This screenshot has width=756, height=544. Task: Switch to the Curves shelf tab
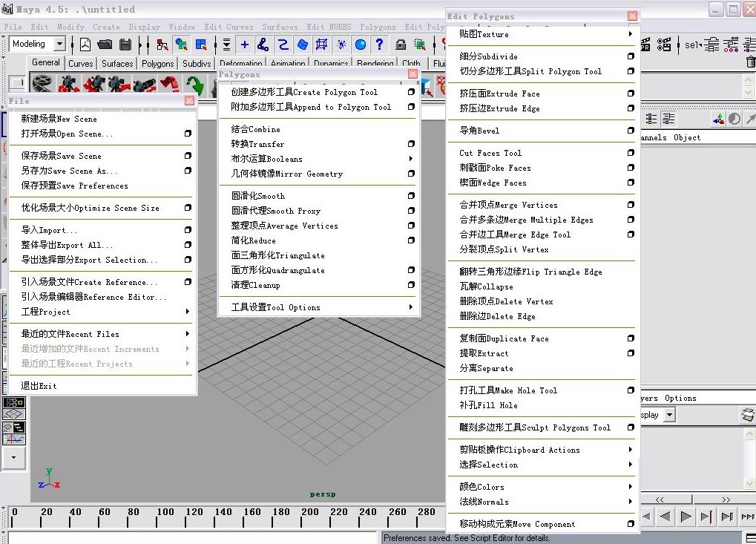tap(81, 63)
